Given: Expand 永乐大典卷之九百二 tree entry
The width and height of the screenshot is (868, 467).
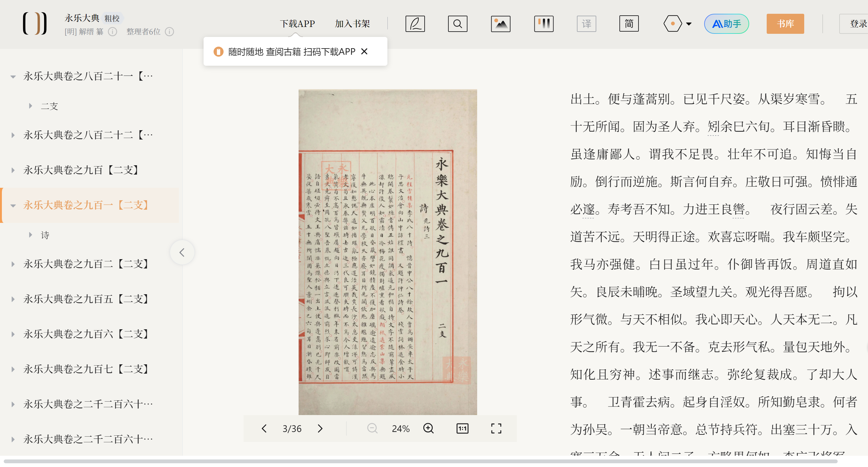Looking at the screenshot, I should point(13,264).
